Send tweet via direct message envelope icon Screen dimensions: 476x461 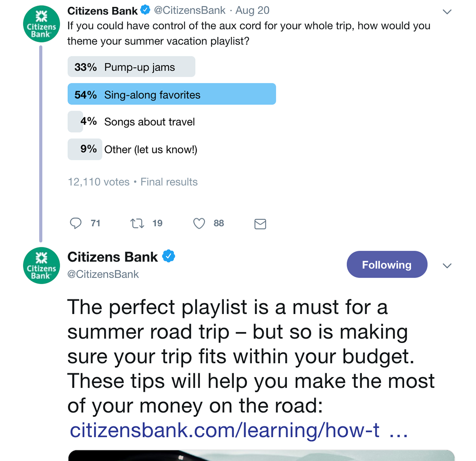(260, 224)
